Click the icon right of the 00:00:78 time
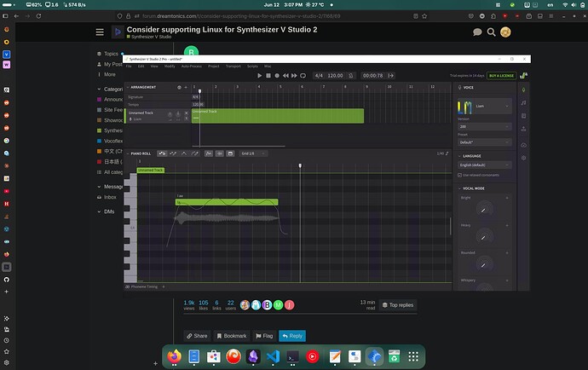This screenshot has height=370, width=588. (x=391, y=75)
